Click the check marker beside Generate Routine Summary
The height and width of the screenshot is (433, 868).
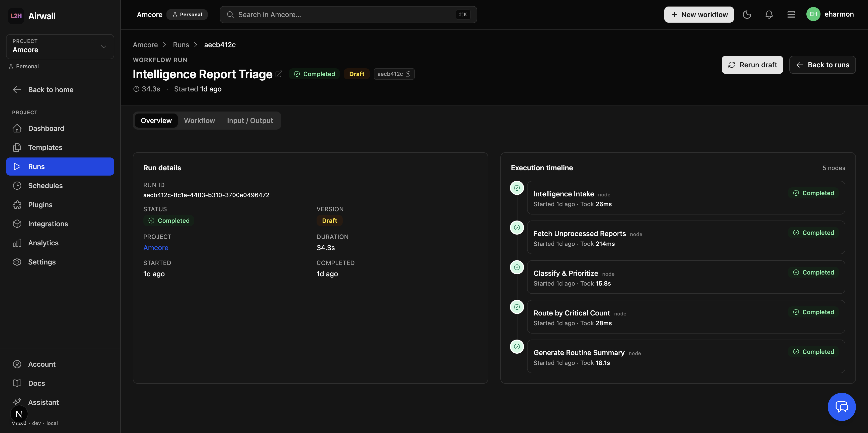pos(517,347)
